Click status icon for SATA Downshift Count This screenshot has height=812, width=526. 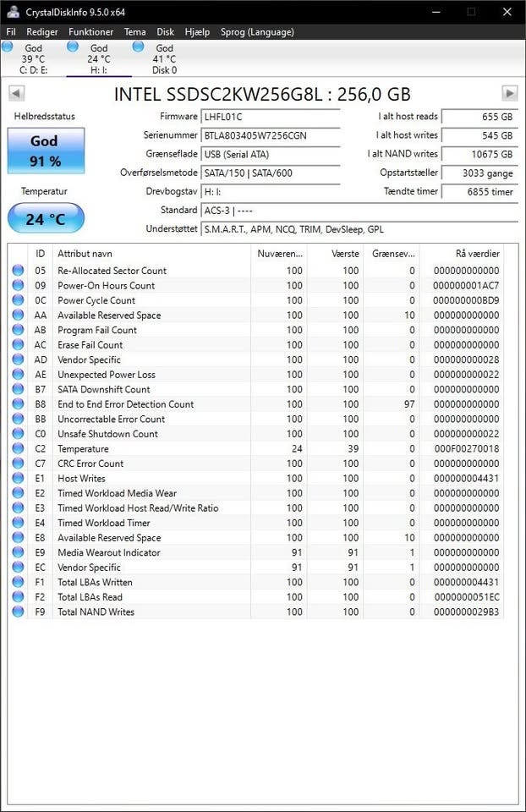[x=18, y=389]
